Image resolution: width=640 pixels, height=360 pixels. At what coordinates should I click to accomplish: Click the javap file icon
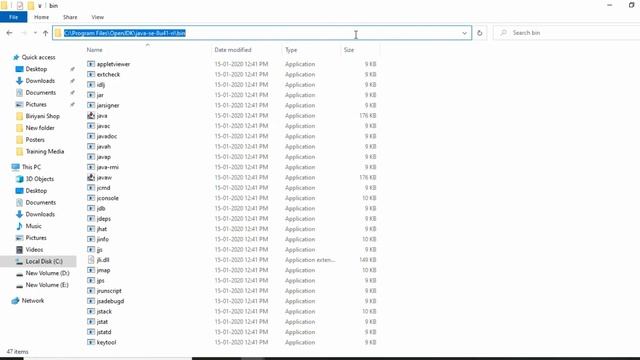(91, 157)
